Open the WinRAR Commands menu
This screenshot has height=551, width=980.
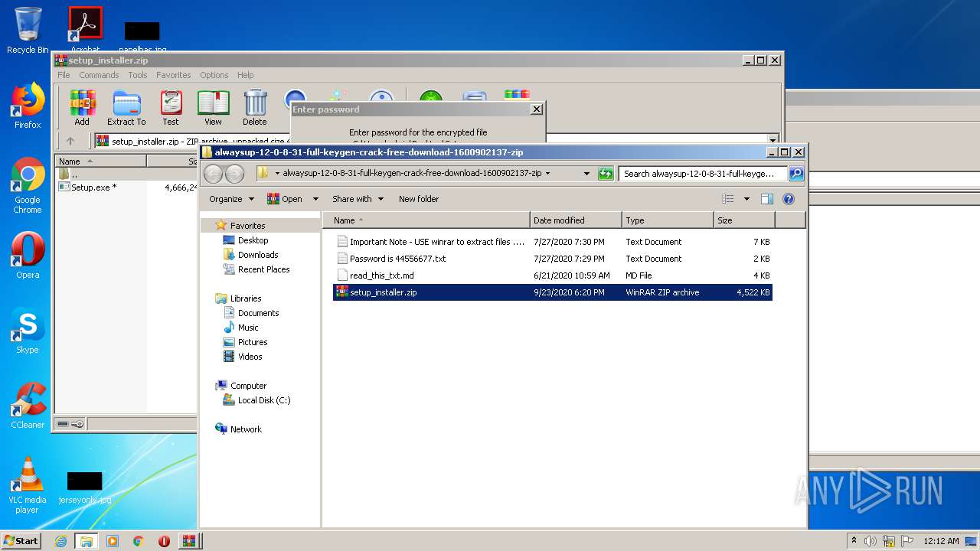[x=99, y=75]
